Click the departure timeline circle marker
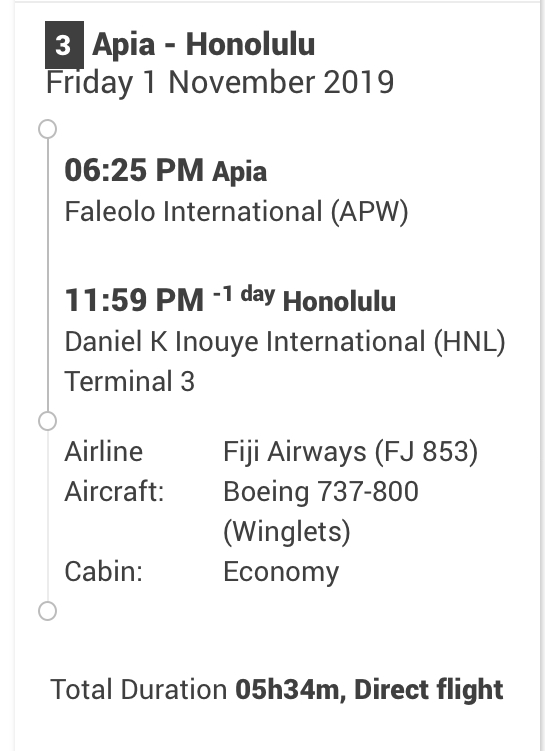The height and width of the screenshot is (751, 545). pos(47,129)
